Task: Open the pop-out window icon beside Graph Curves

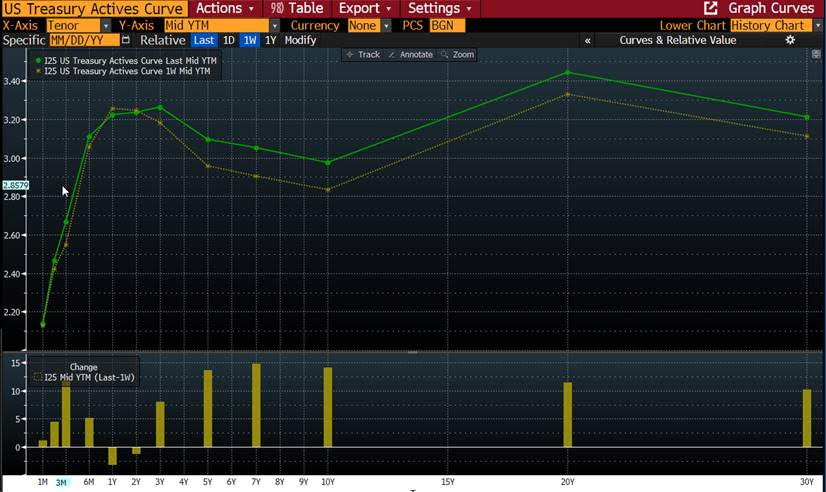Action: tap(711, 8)
